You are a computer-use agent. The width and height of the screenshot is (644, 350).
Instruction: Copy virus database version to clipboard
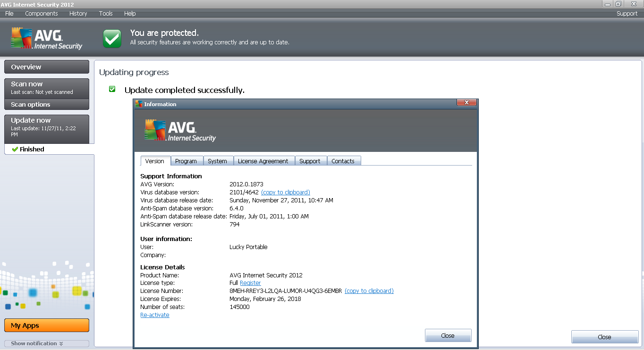286,192
